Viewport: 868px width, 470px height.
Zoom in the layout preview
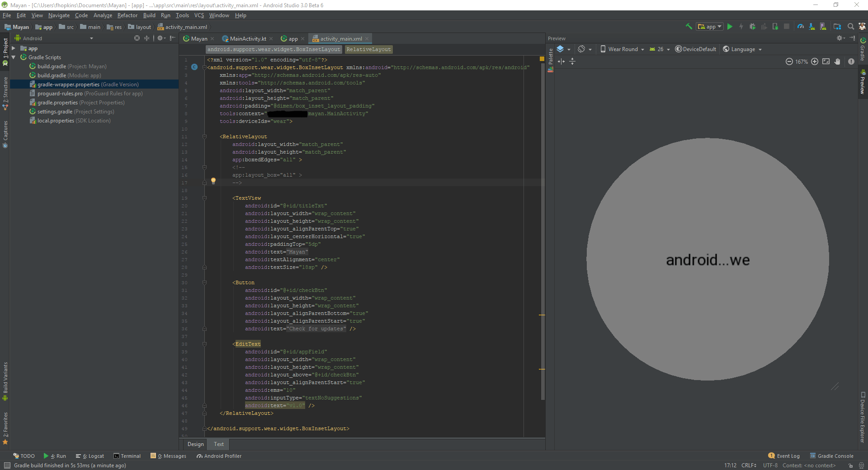[x=815, y=61]
